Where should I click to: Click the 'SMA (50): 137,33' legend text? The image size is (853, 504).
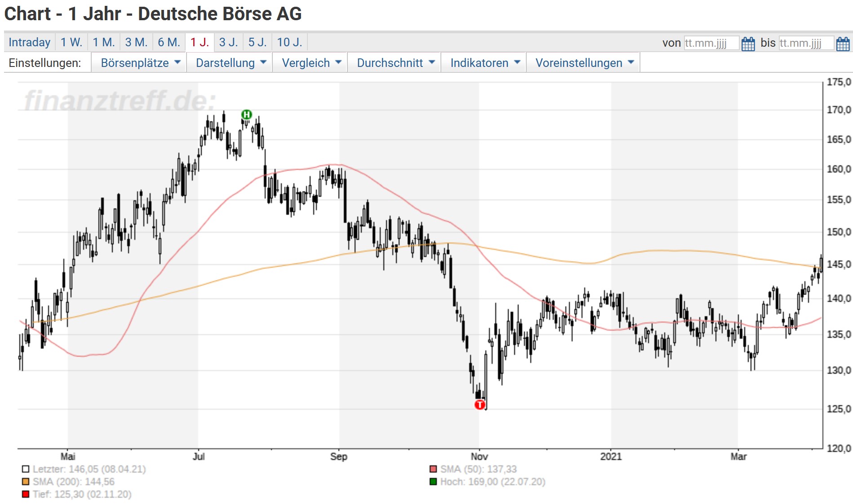[x=479, y=469]
